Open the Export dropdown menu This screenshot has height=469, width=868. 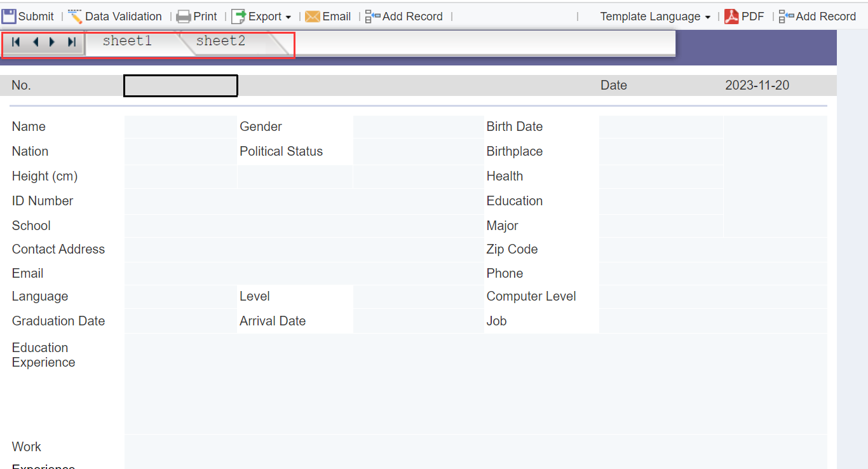pyautogui.click(x=261, y=17)
